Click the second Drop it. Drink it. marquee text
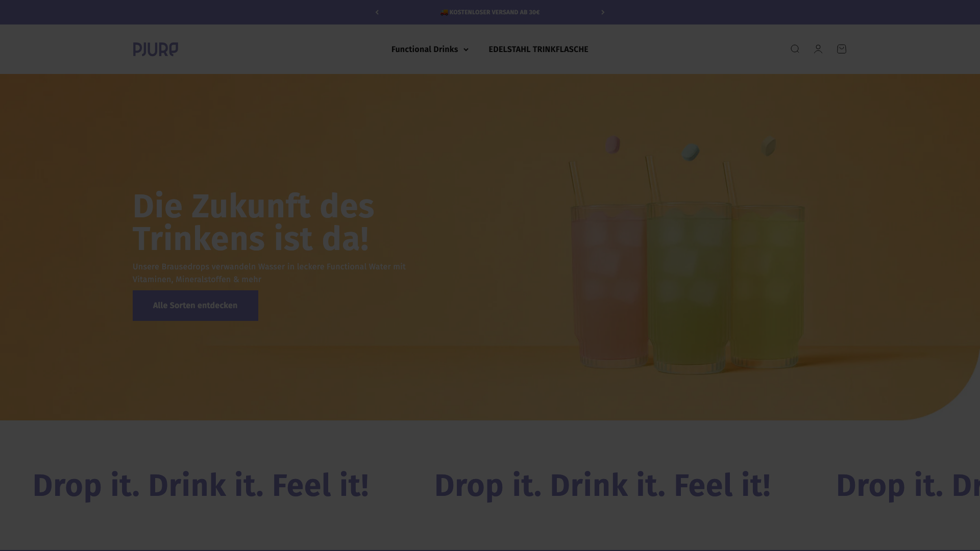This screenshot has width=980, height=551. [x=602, y=485]
